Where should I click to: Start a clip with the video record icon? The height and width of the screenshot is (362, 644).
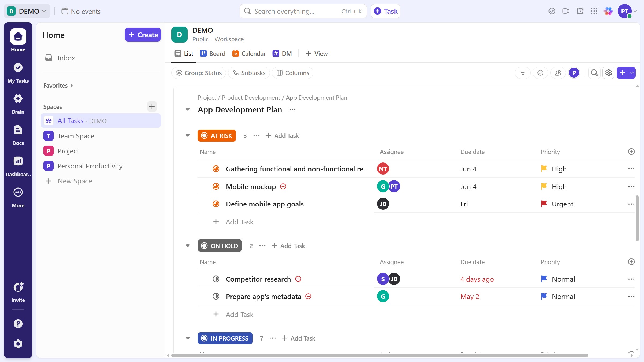click(x=566, y=11)
